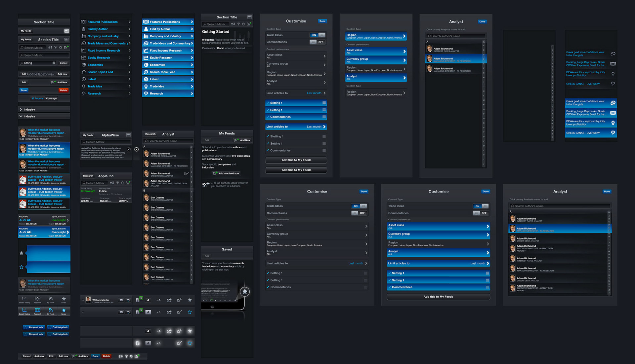Click grid view icon in AlphaWise header
Viewport: 635px width, 364px height.
tap(128, 135)
